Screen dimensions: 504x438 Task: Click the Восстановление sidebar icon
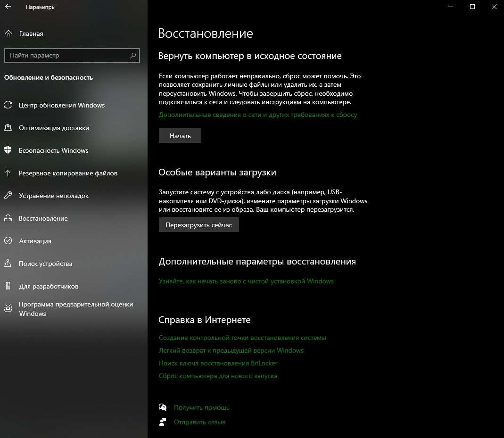tap(8, 218)
